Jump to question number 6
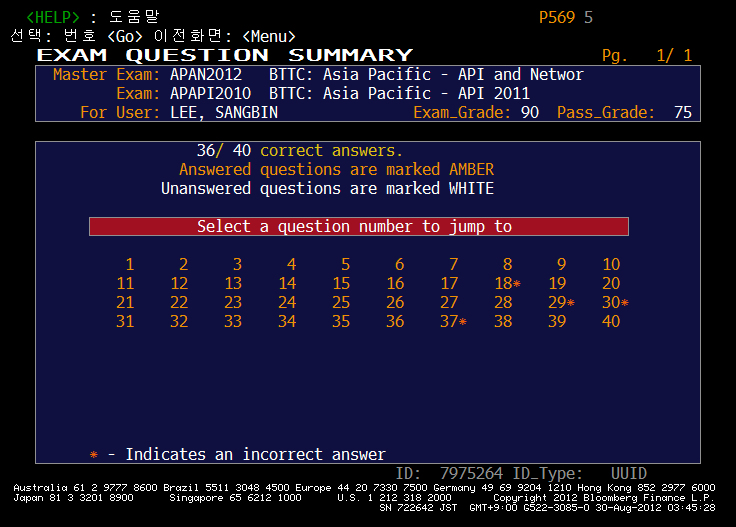The width and height of the screenshot is (736, 527). (x=399, y=265)
